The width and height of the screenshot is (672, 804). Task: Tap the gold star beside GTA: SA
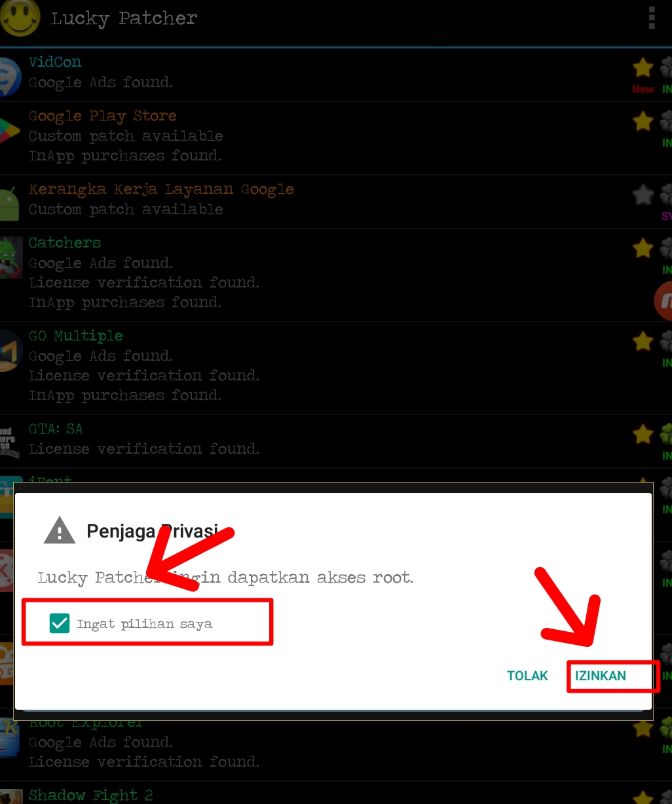pos(643,433)
